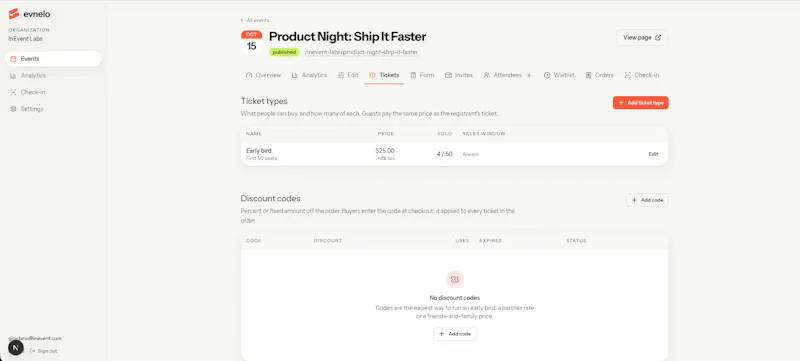
Task: Click the Invites envelope icon
Action: click(448, 75)
